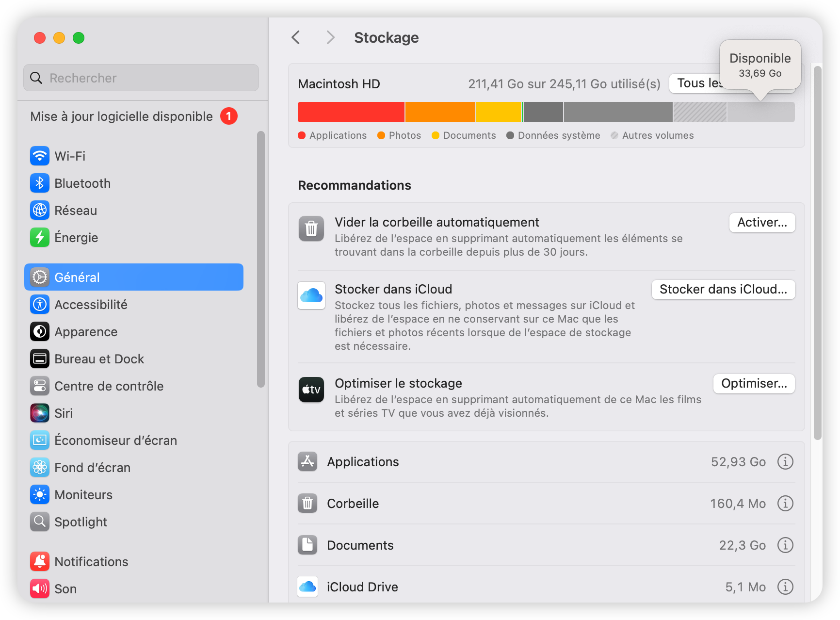840x620 pixels.
Task: Click the Optimiser... button
Action: tap(754, 384)
